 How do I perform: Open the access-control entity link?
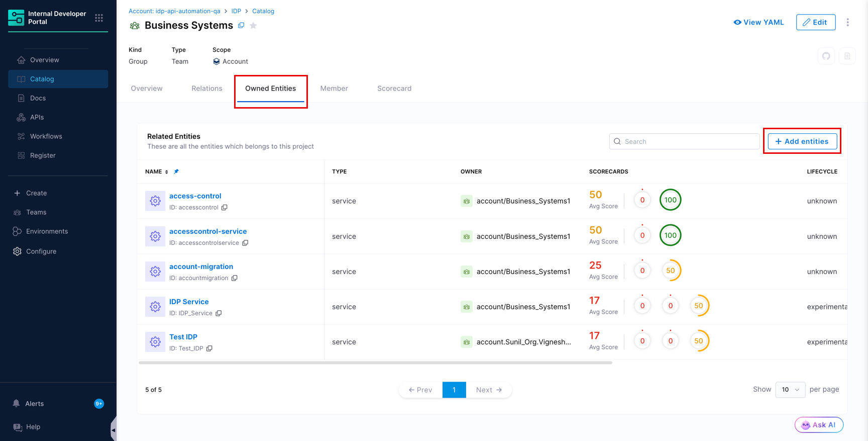(x=195, y=196)
